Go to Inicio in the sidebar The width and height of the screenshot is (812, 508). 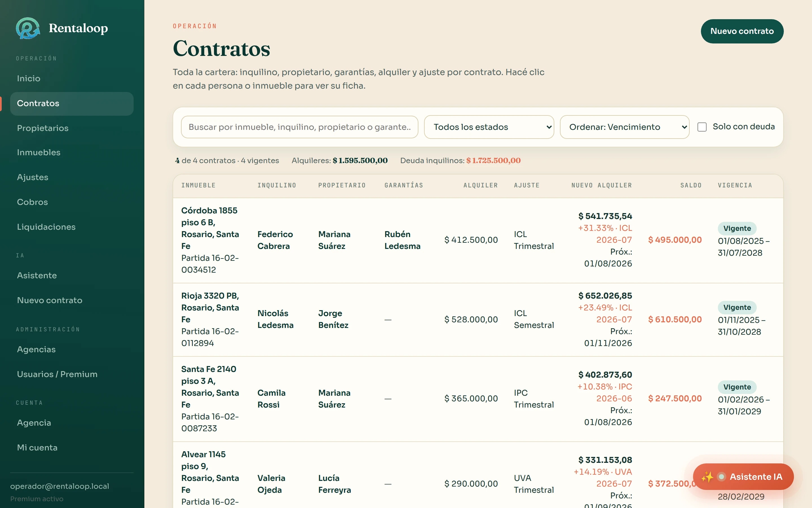coord(72,78)
